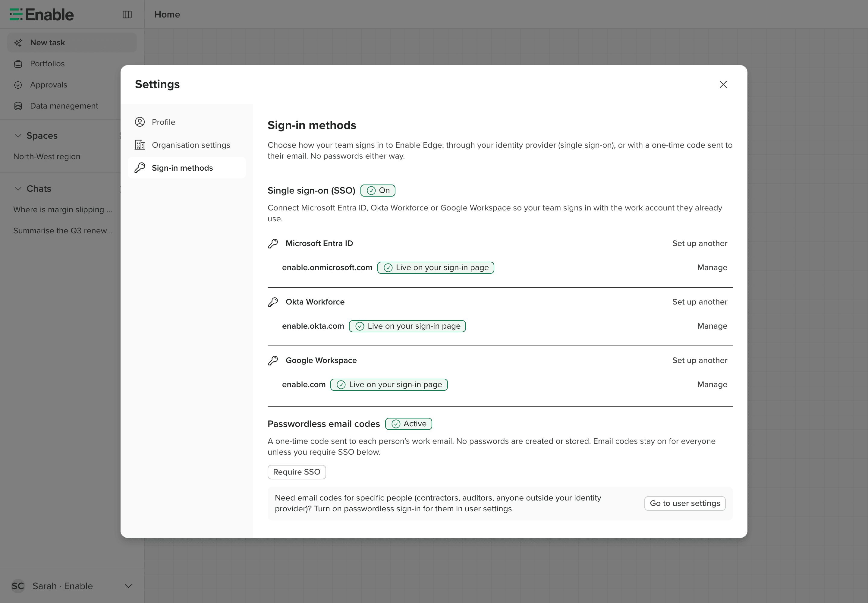The width and height of the screenshot is (868, 603).
Task: Click the SSO On status badge
Action: click(378, 191)
